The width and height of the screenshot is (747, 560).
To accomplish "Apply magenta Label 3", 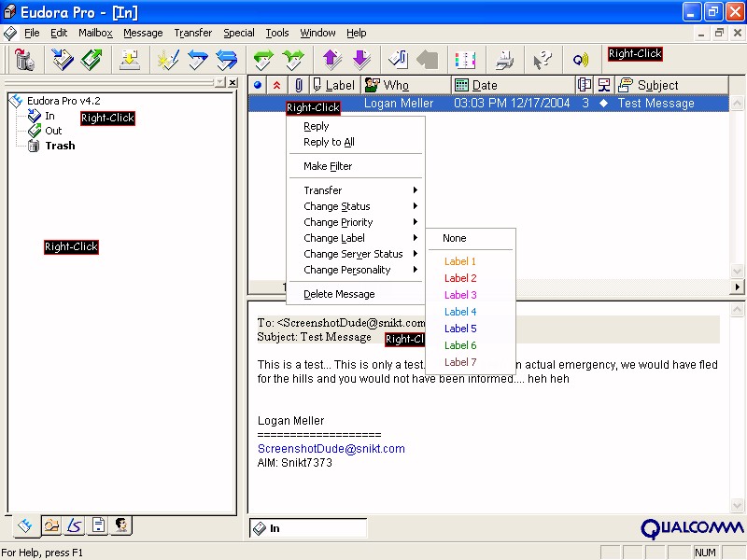I will pos(471,295).
